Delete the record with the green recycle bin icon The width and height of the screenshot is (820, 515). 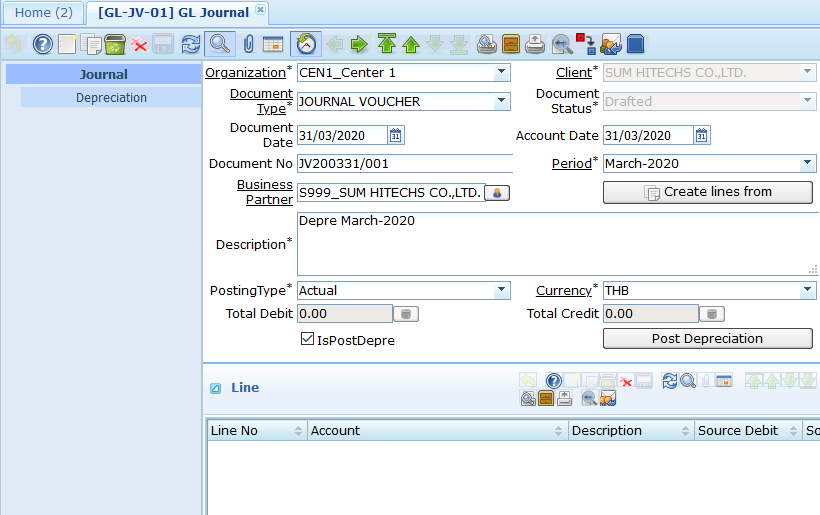(115, 44)
